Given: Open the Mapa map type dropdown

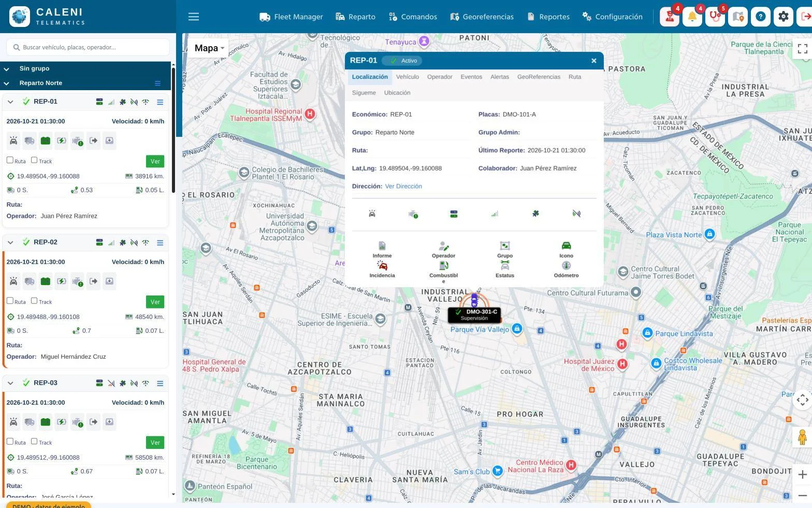Looking at the screenshot, I should point(208,48).
